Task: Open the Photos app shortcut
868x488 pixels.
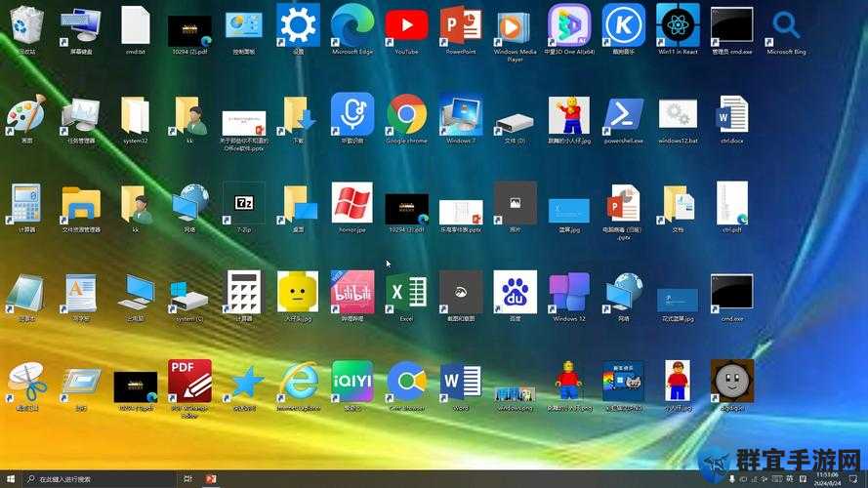Action: pos(515,203)
